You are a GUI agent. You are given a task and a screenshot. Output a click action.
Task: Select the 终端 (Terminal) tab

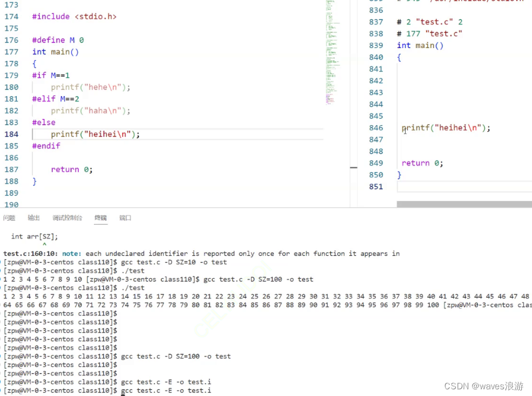tap(101, 218)
